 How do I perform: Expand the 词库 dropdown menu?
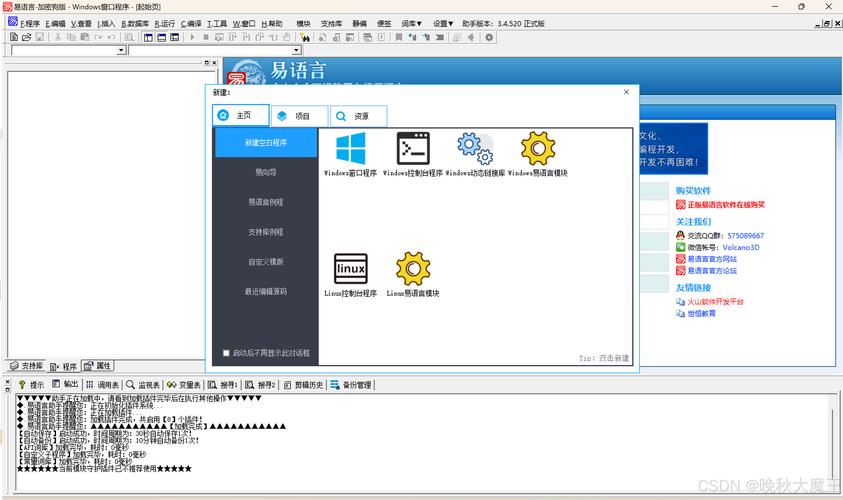click(411, 24)
